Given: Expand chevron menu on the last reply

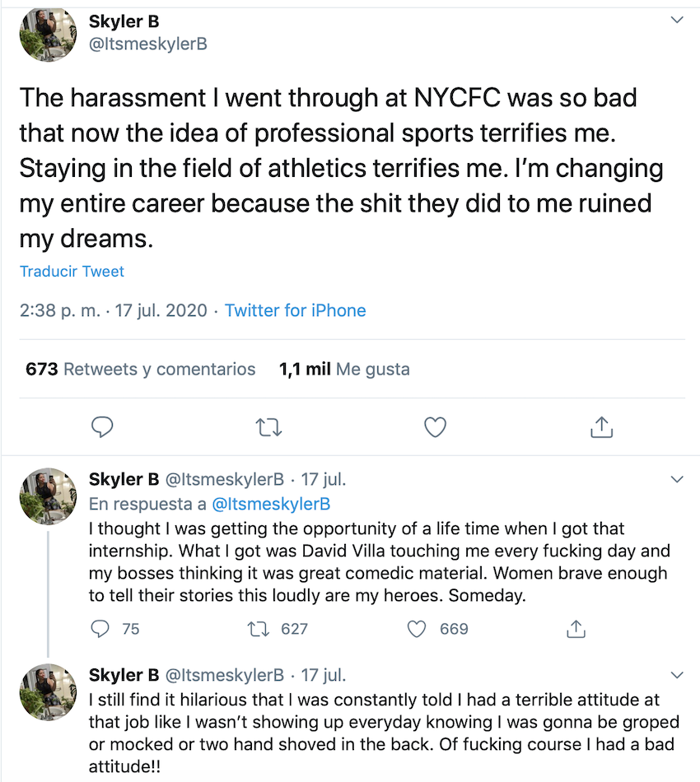Looking at the screenshot, I should (677, 675).
